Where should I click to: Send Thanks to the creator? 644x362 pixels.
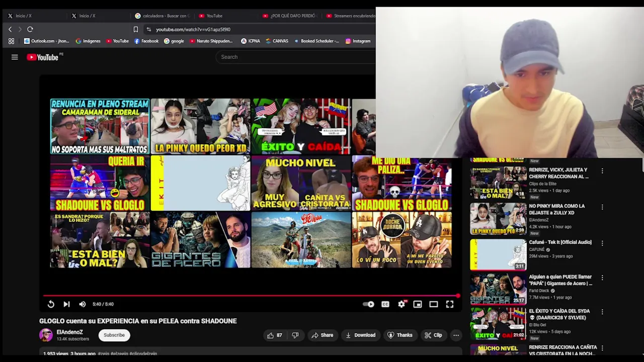pos(400,335)
